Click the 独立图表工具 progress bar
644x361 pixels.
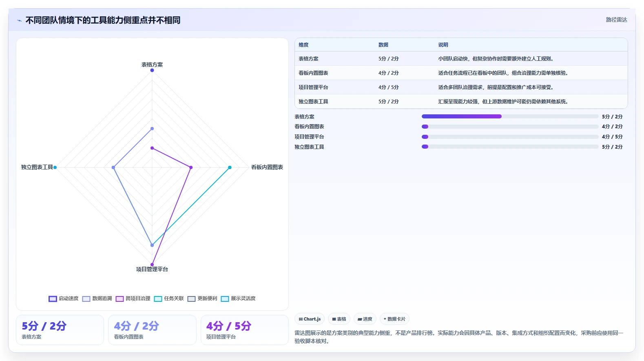tap(510, 147)
